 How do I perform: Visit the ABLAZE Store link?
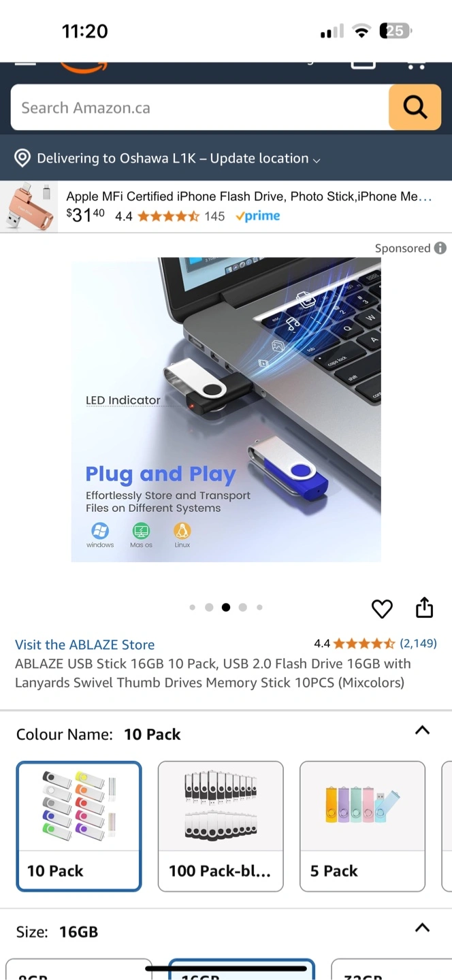coord(85,644)
